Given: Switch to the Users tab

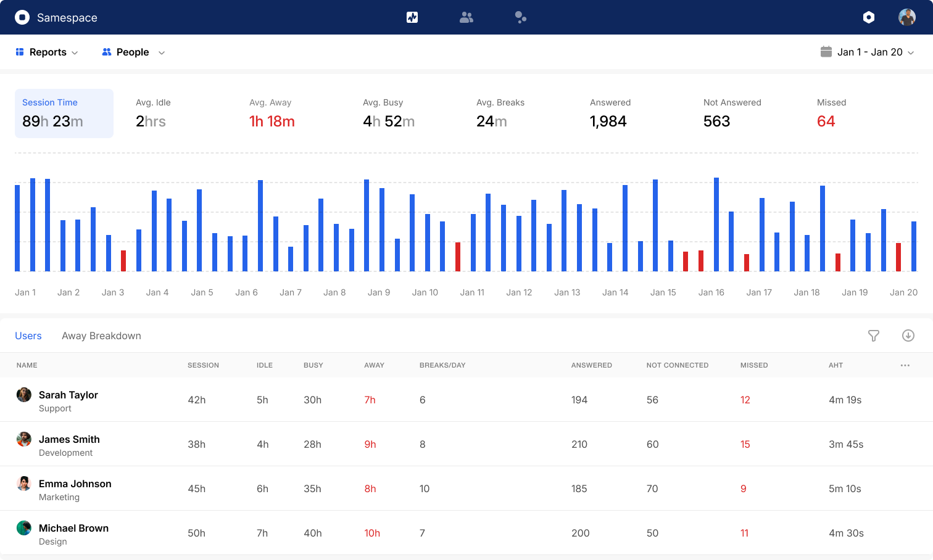Looking at the screenshot, I should click(x=28, y=336).
